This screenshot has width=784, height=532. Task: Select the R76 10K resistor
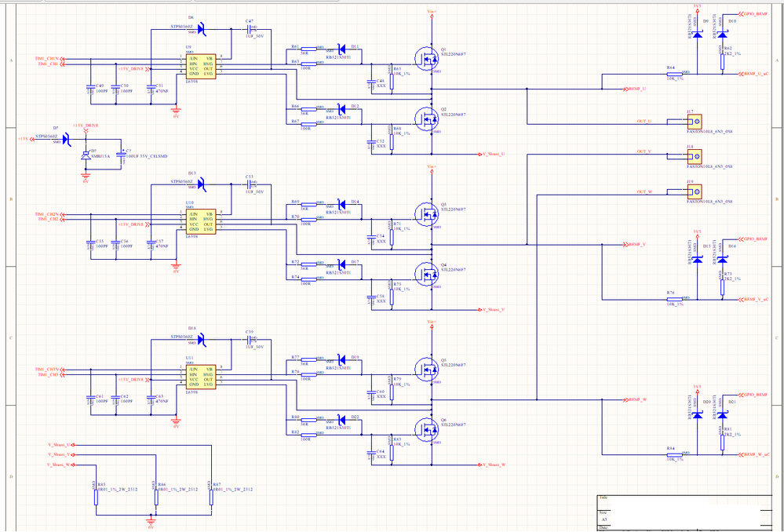tap(674, 299)
